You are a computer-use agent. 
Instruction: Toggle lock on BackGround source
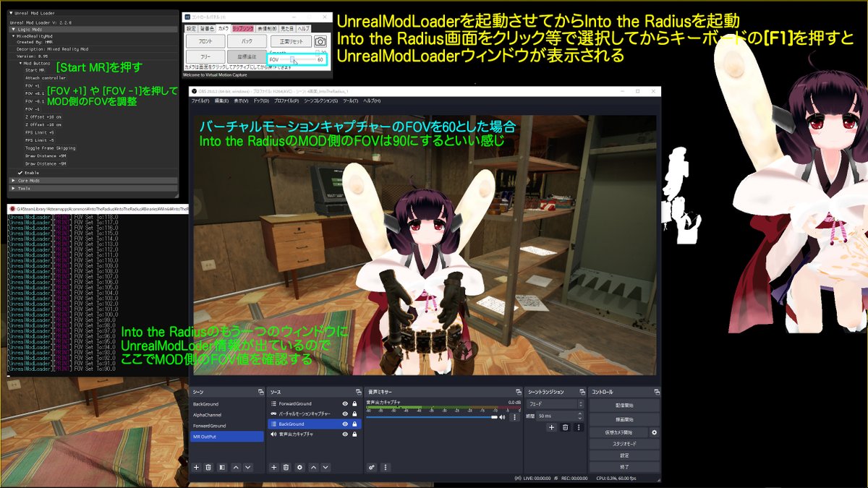point(354,424)
